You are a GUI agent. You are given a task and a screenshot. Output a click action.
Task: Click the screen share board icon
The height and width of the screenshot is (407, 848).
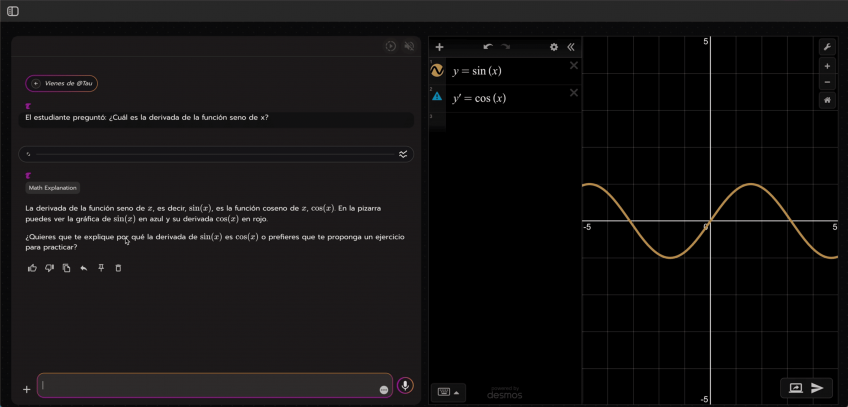(x=796, y=388)
